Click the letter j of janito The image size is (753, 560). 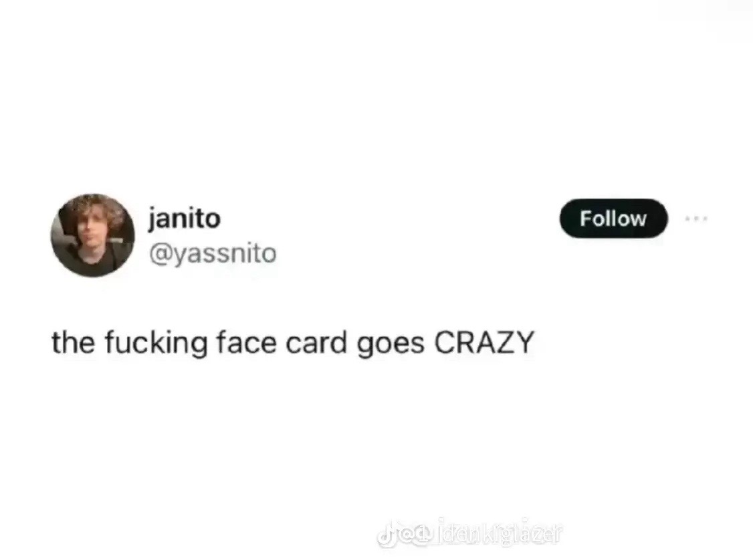152,220
